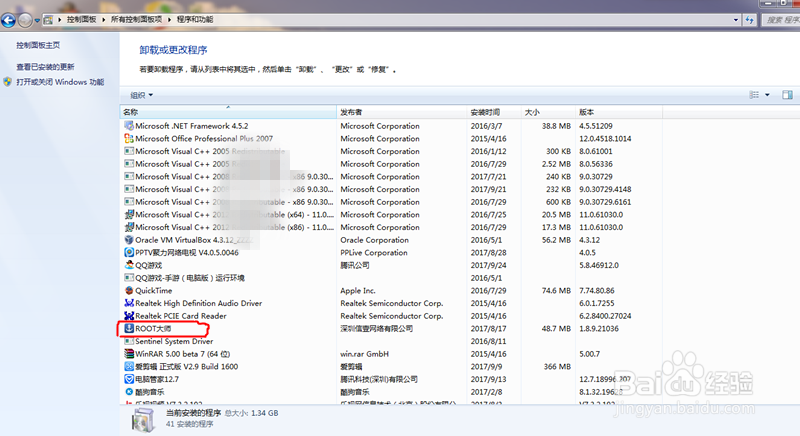Click size 366 MB cell
Viewport: 800px width, 436px height.
point(557,367)
